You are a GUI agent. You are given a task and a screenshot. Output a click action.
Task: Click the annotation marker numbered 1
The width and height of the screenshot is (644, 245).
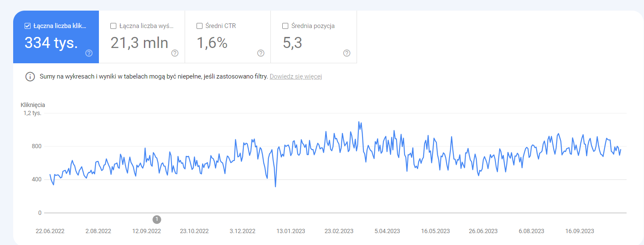(x=157, y=219)
